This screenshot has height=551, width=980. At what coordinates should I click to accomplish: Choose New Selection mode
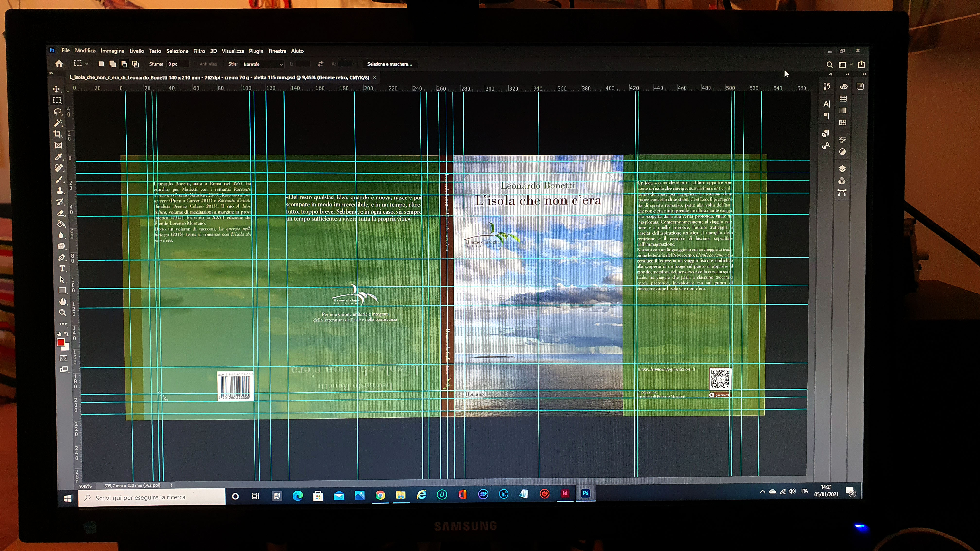101,64
